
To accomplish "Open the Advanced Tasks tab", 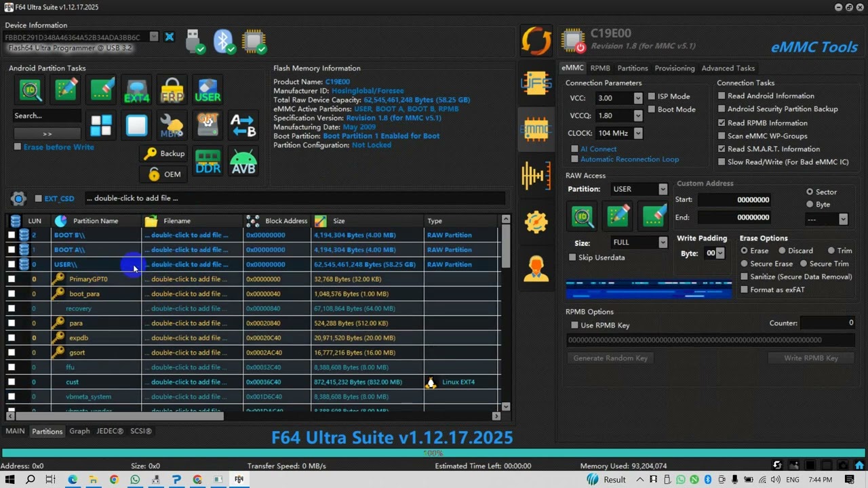I will pyautogui.click(x=728, y=68).
